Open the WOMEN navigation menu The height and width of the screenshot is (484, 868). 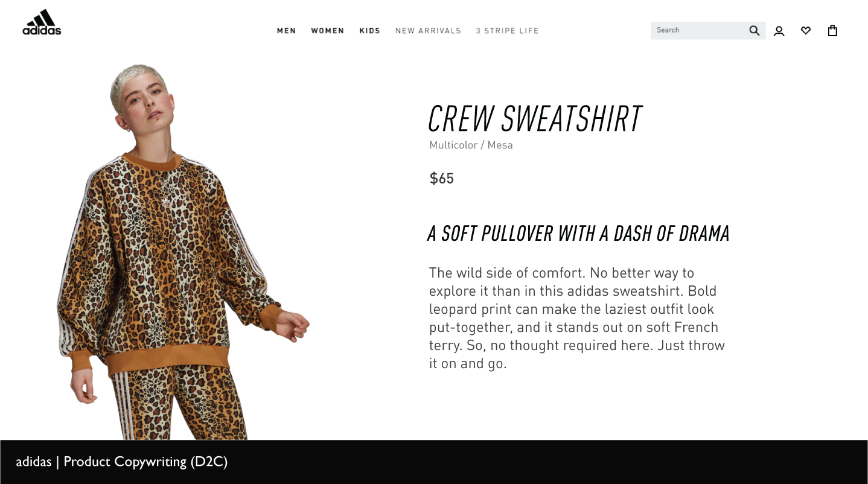click(x=327, y=31)
